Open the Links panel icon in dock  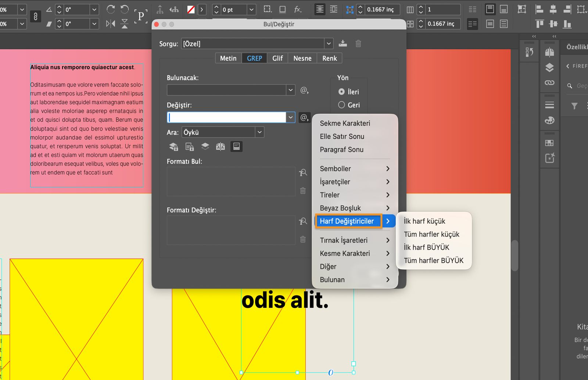click(x=550, y=83)
